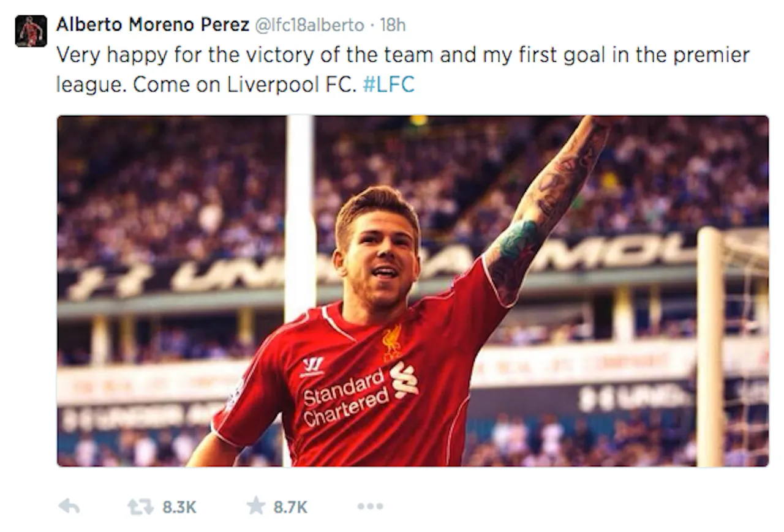Click the Standard Chartered logo on the shirt
The height and width of the screenshot is (532, 784).
coord(360,392)
